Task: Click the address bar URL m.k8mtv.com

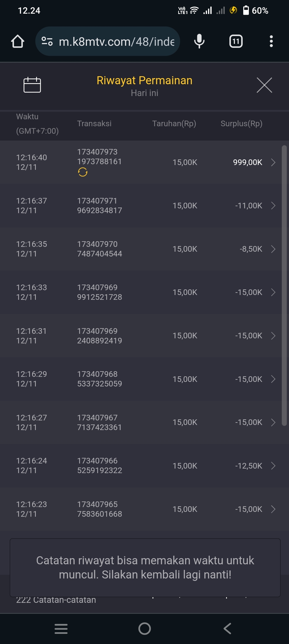Action: point(116,41)
